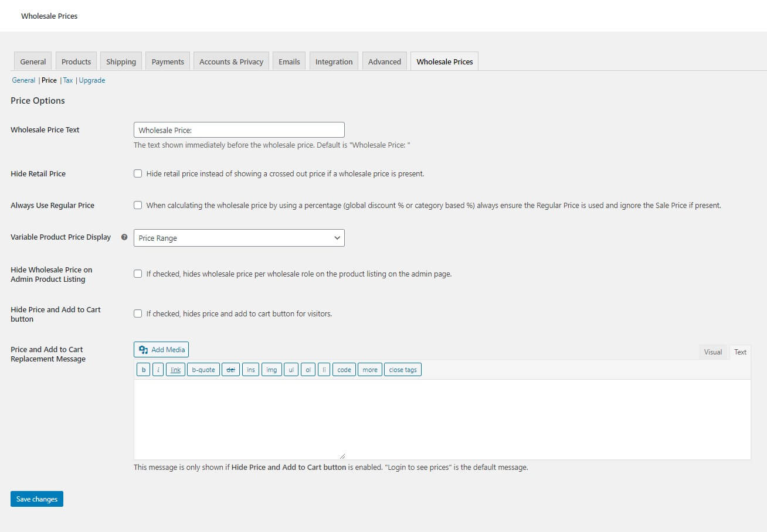
Task: Open the Add Media dialog
Action: pos(161,350)
